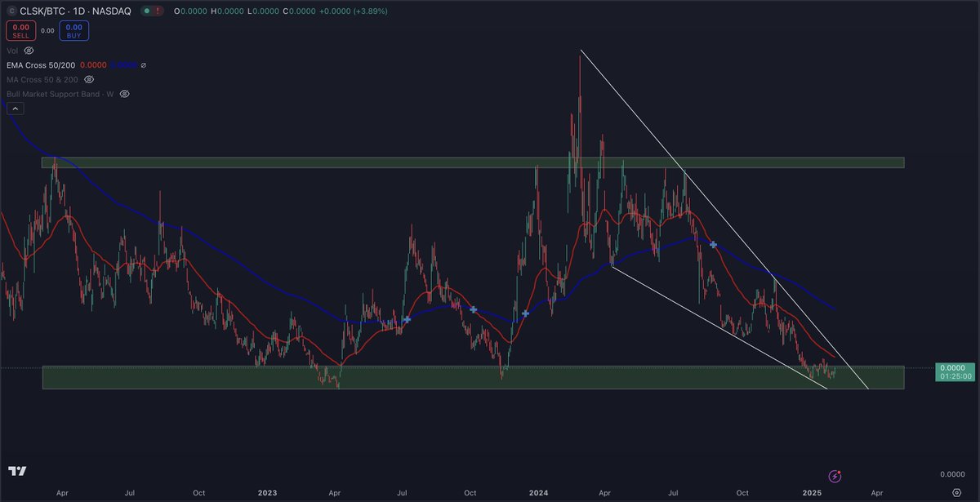Select the Bull Market Support Band · W label
980x502 pixels.
60,94
